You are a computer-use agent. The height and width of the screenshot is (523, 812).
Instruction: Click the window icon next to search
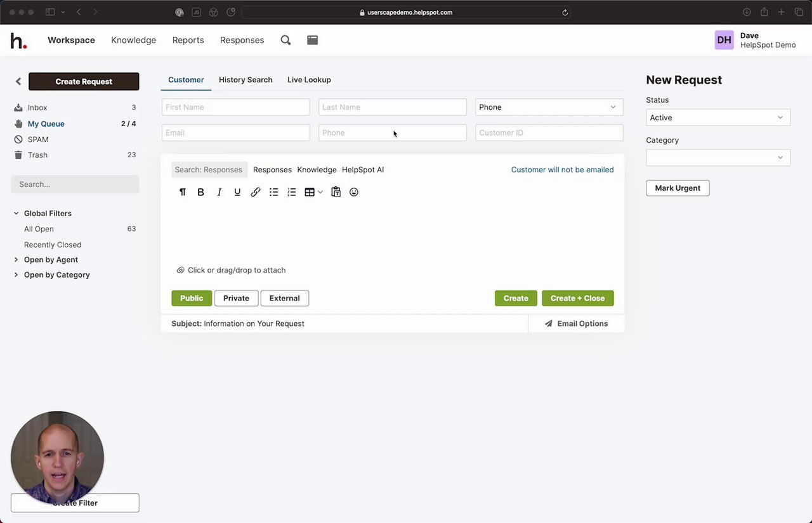point(312,40)
